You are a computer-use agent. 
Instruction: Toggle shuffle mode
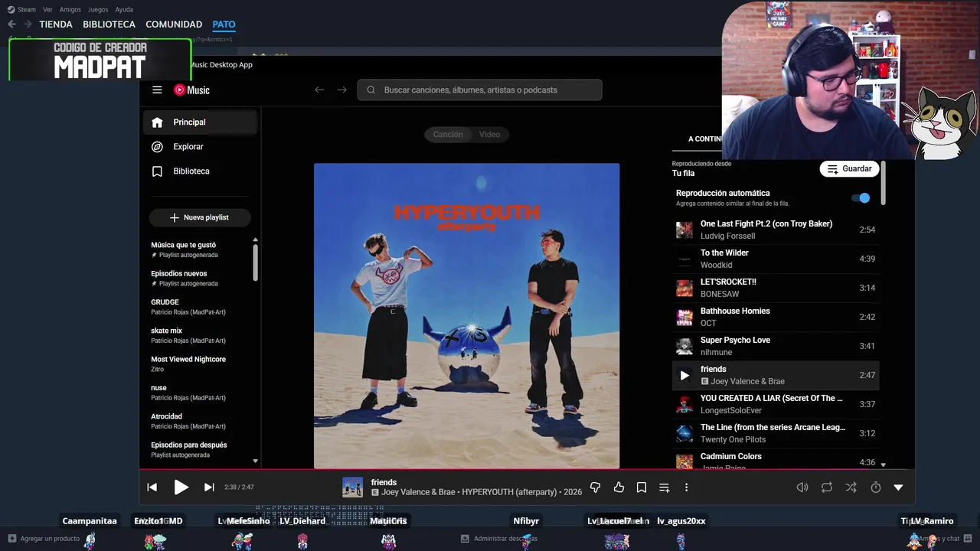point(851,487)
